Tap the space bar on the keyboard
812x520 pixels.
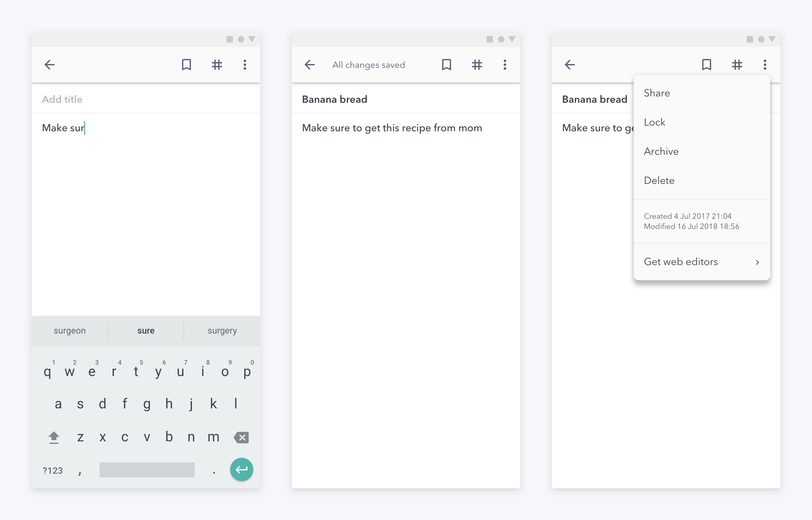tap(147, 470)
